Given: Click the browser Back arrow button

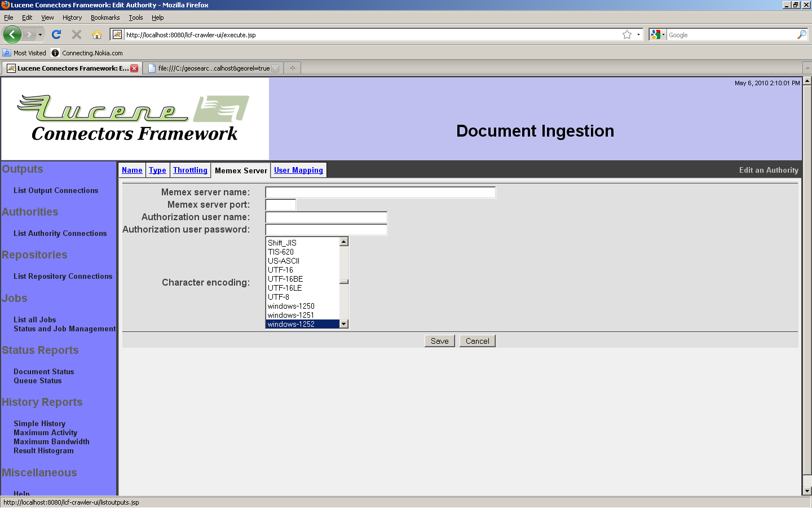Looking at the screenshot, I should coord(12,34).
